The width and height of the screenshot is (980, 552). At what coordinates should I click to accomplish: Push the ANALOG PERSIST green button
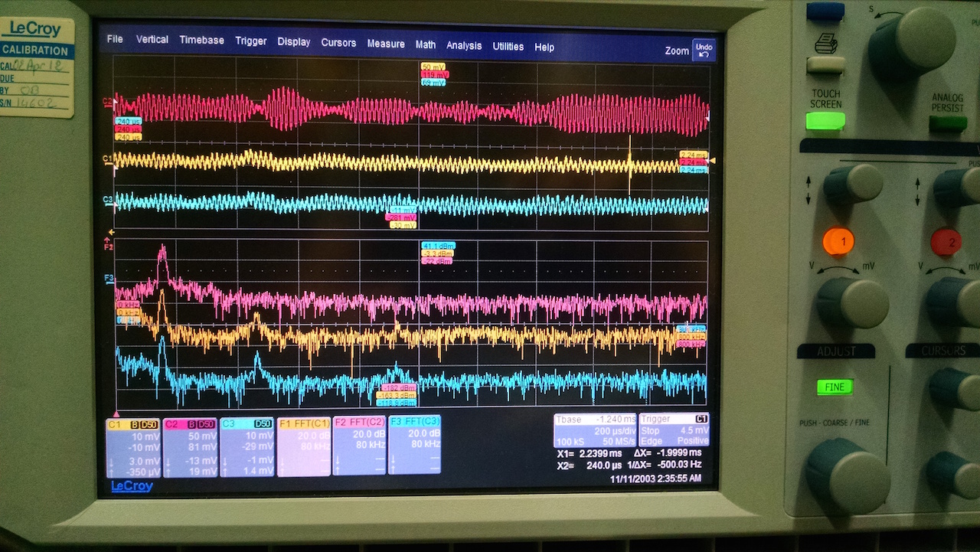click(948, 122)
